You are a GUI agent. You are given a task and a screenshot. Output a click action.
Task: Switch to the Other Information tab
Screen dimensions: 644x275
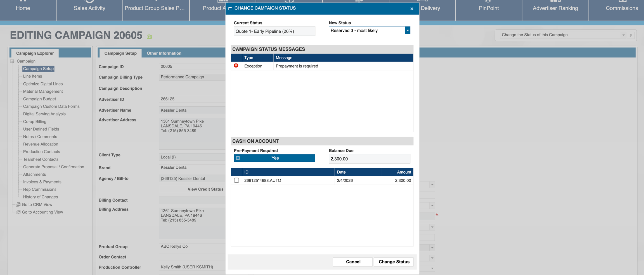tap(164, 53)
